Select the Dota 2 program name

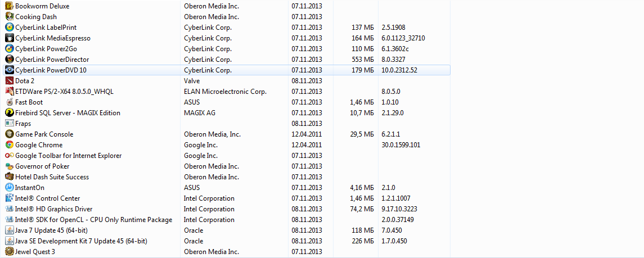[25, 81]
